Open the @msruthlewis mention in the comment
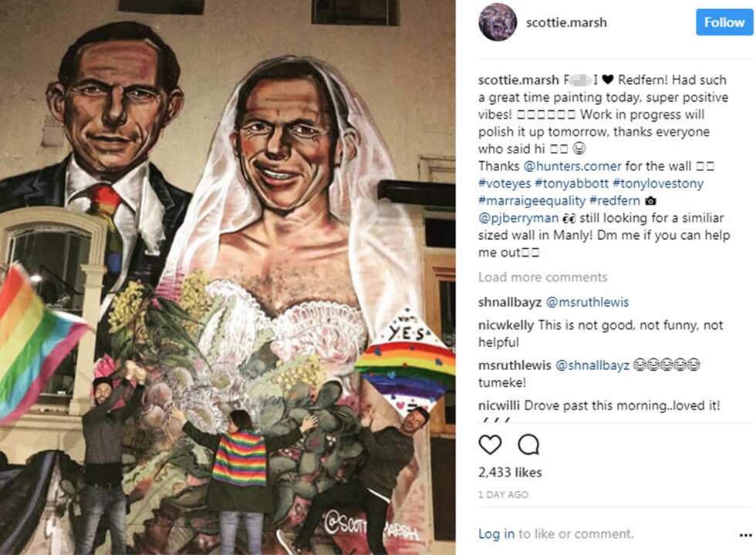 [587, 302]
